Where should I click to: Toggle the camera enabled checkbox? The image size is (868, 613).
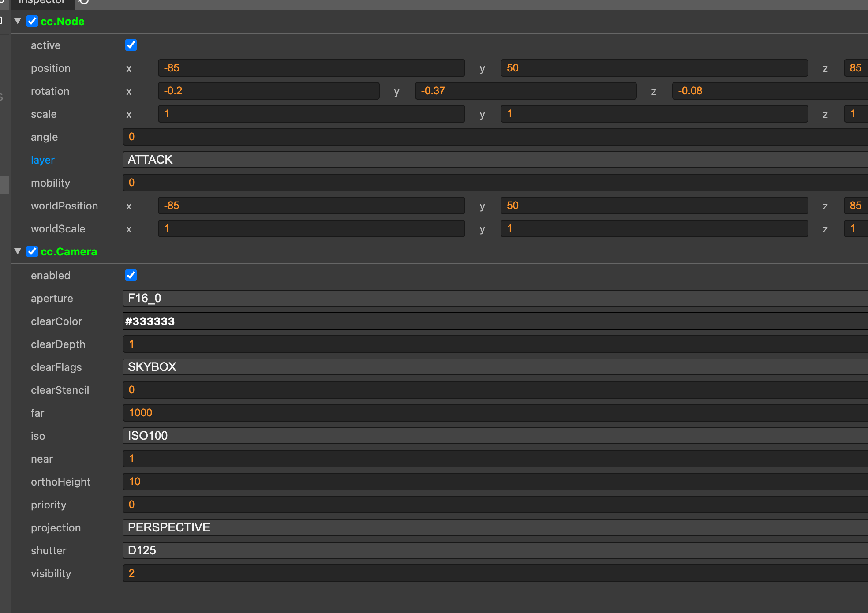point(131,275)
